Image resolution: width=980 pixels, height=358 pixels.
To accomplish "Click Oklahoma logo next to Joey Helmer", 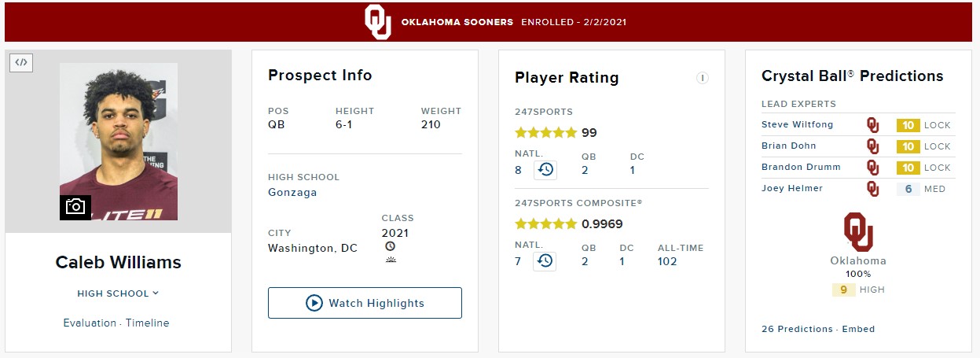I will 872,188.
